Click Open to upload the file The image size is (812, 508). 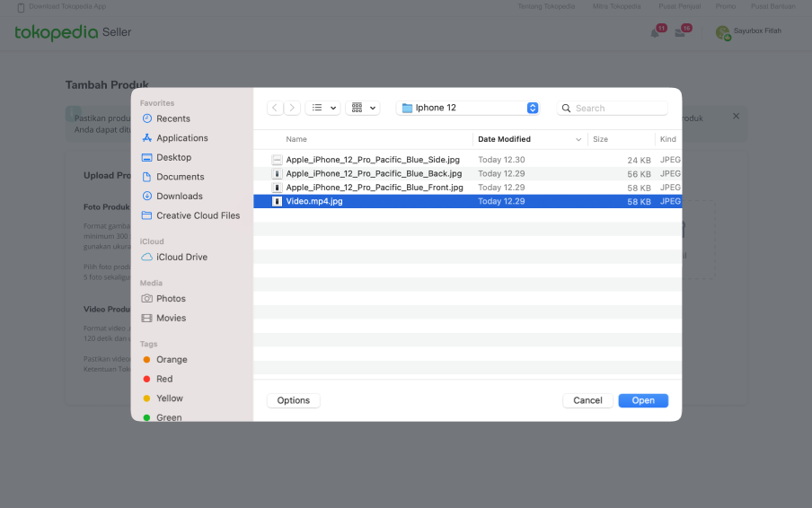[x=643, y=400]
